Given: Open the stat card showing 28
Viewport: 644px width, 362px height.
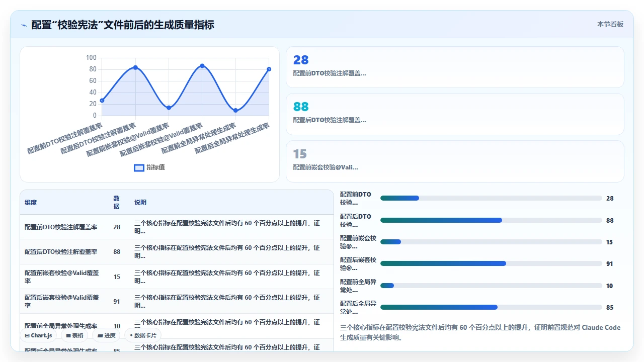Looking at the screenshot, I should click(455, 67).
